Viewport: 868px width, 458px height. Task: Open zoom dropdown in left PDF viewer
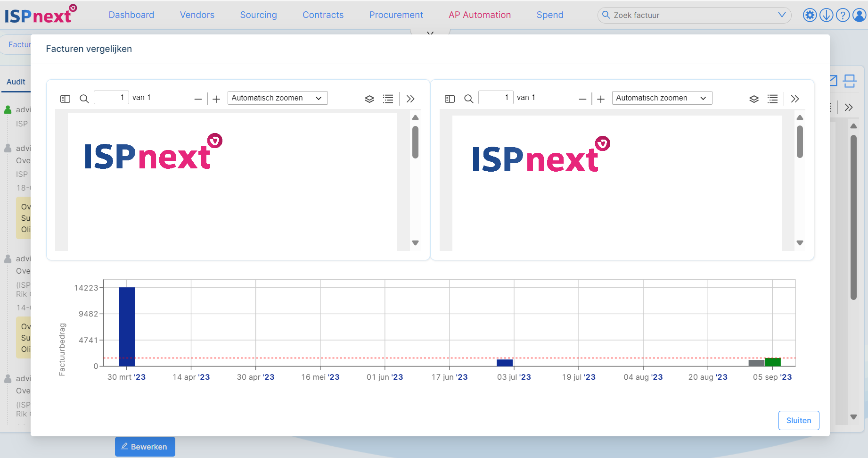(278, 98)
